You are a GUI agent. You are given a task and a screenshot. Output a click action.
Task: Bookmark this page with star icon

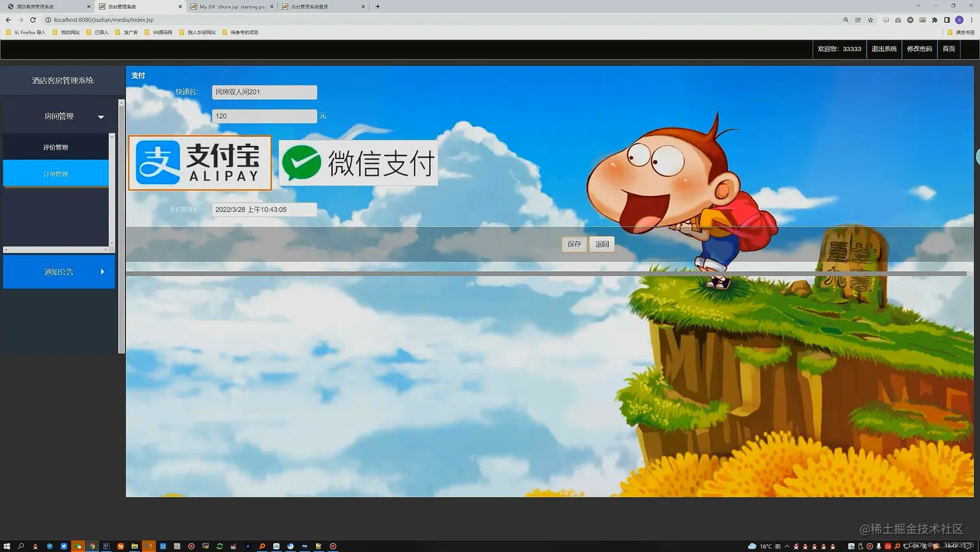870,20
